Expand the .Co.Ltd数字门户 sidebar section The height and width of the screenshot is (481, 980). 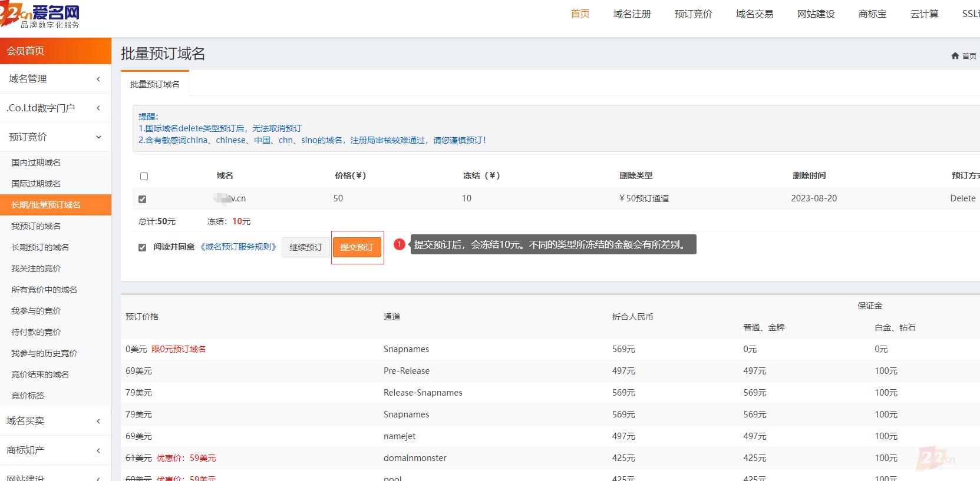(x=55, y=108)
